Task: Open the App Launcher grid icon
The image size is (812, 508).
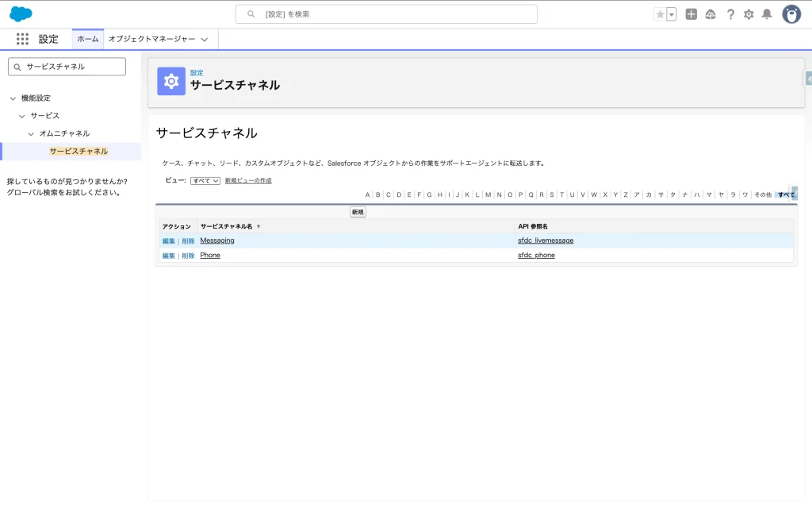Action: coord(22,39)
